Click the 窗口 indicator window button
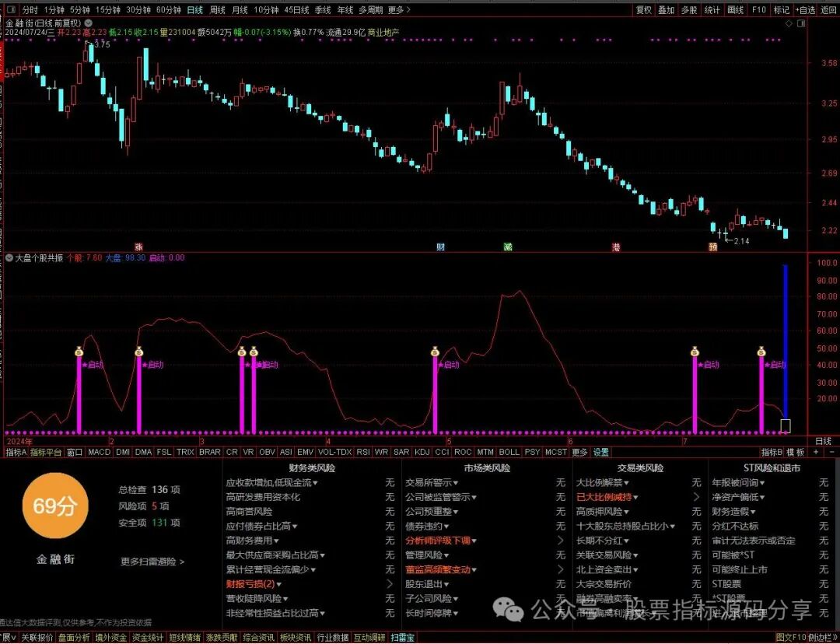840x644 pixels. [x=75, y=452]
